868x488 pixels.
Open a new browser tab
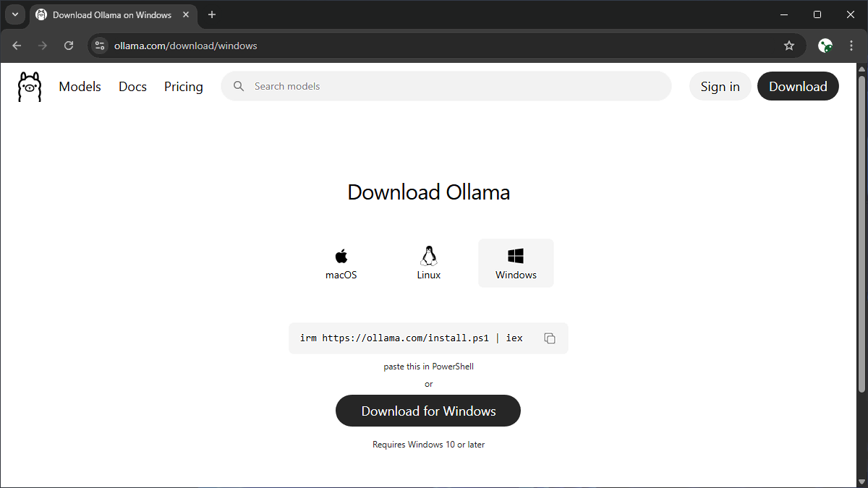212,14
